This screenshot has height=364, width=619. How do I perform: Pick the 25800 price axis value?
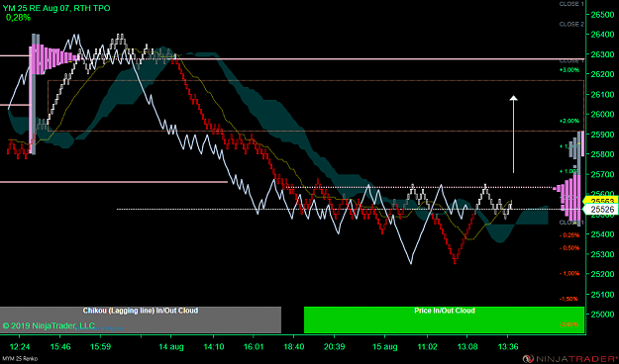(602, 154)
